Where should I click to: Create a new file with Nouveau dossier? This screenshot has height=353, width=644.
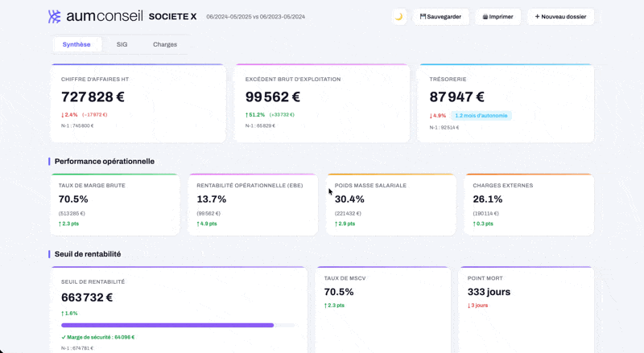coord(560,17)
